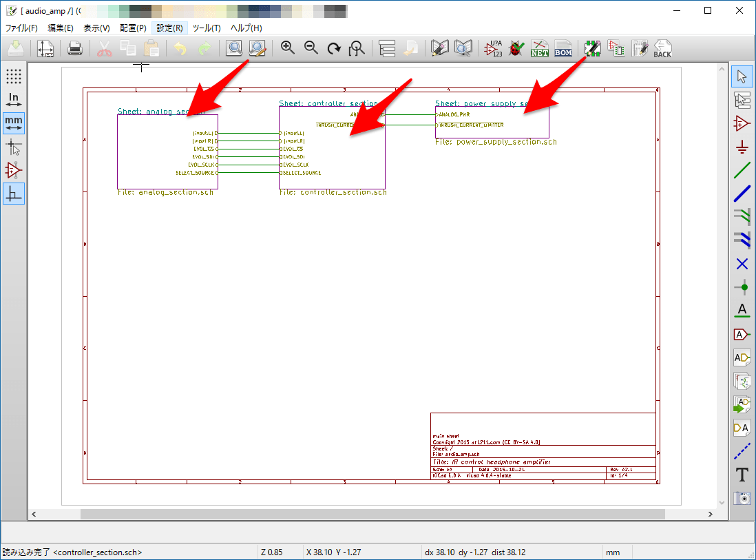756x560 pixels.
Task: Select the controller section sheet box
Action: 332,147
